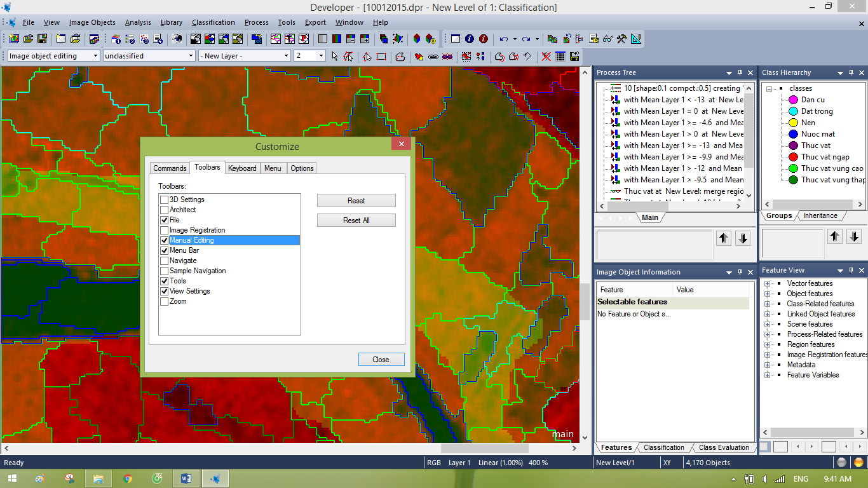
Task: Open Microsoft Word from the taskbar
Action: point(187,478)
